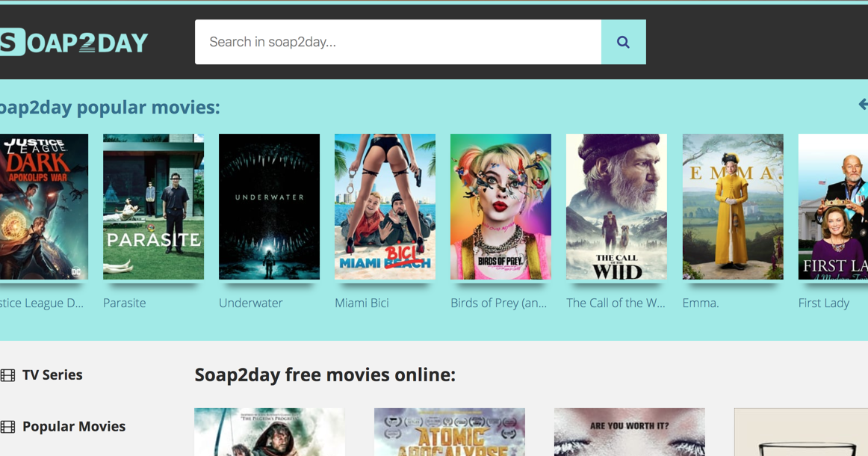Image resolution: width=868 pixels, height=456 pixels.
Task: Click the 'Birds of Prey (an...' title link
Action: (x=498, y=303)
